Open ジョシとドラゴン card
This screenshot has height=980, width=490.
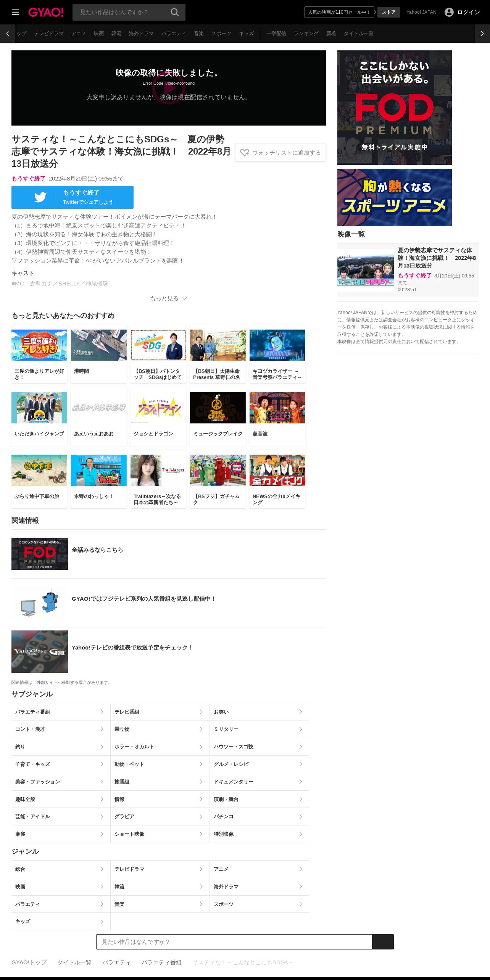click(158, 416)
